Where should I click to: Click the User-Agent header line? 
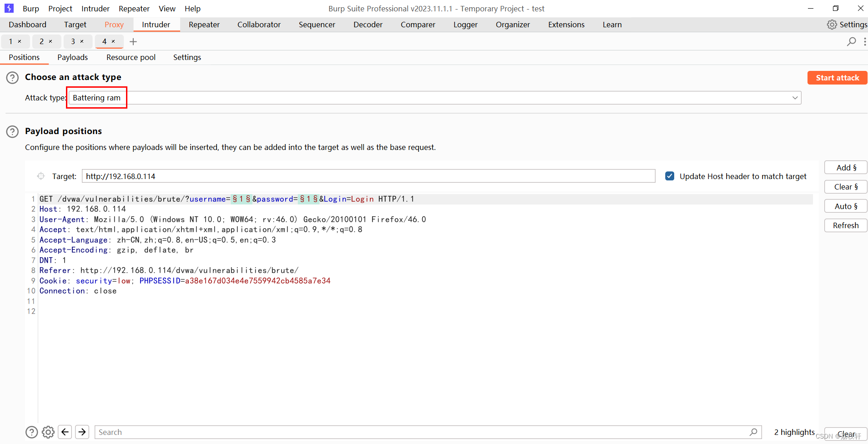coord(232,220)
